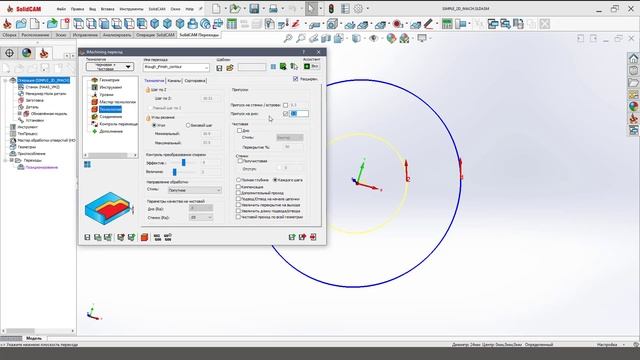The height and width of the screenshot is (360, 640).
Task: Enable the 'Компенсация' checkbox
Action: tap(238, 187)
